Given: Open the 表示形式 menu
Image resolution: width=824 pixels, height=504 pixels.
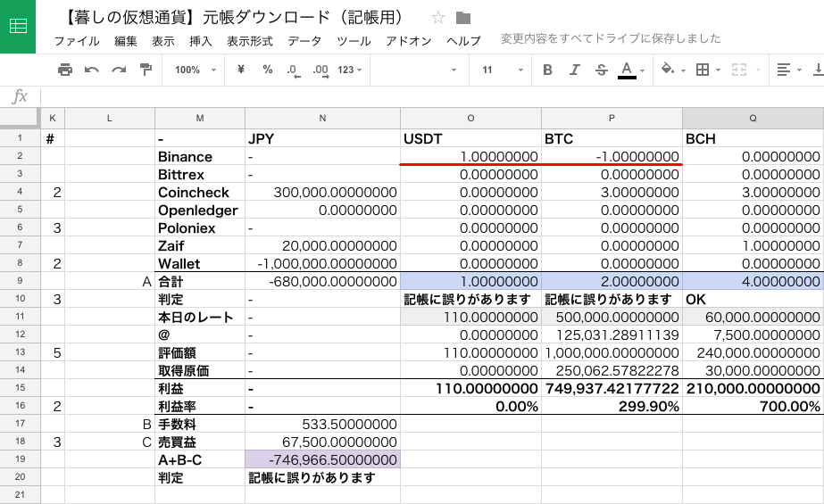Looking at the screenshot, I should tap(250, 41).
